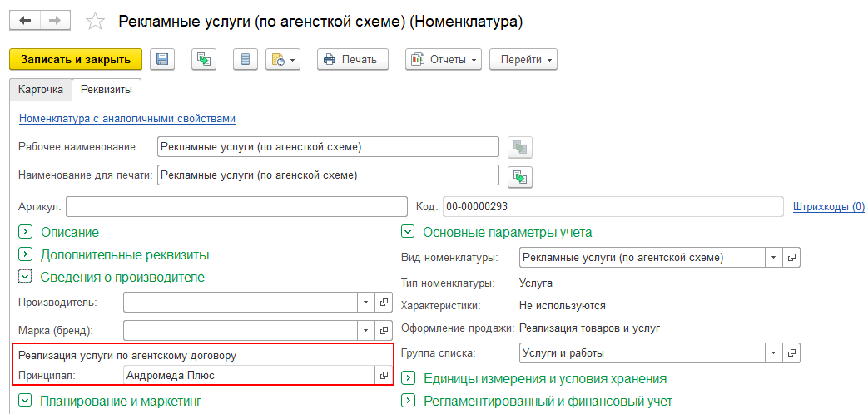
Task: Expand Единицы измерения и условия хранения
Action: coord(409,378)
